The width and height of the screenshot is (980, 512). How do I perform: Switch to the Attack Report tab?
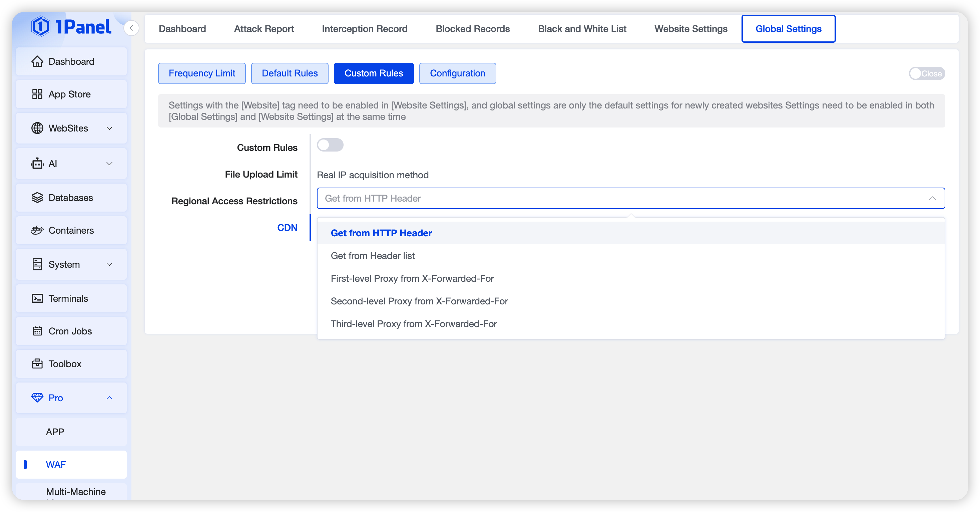click(x=264, y=29)
